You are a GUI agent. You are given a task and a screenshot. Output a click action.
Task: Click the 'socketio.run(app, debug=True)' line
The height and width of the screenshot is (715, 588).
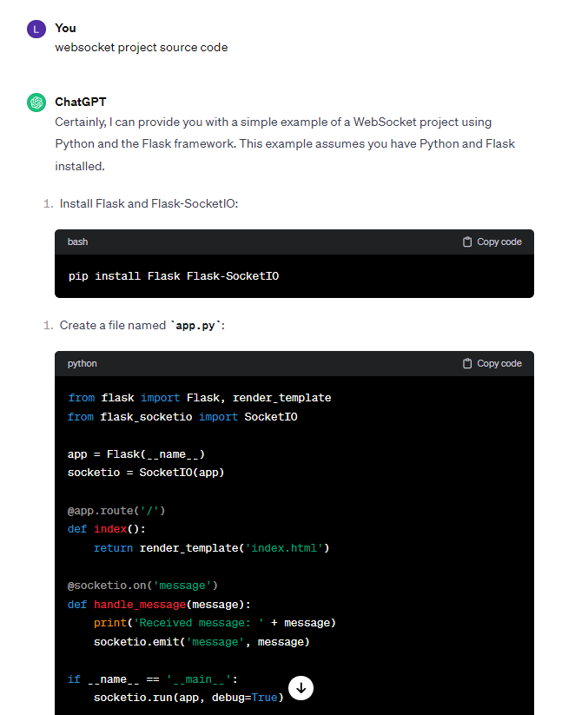pyautogui.click(x=188, y=698)
